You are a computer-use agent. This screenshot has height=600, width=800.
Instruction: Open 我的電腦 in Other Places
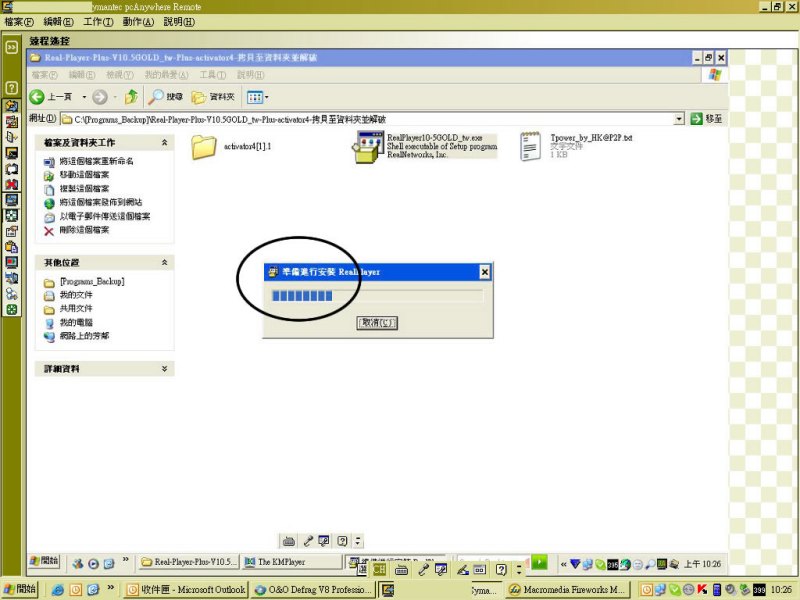point(76,322)
